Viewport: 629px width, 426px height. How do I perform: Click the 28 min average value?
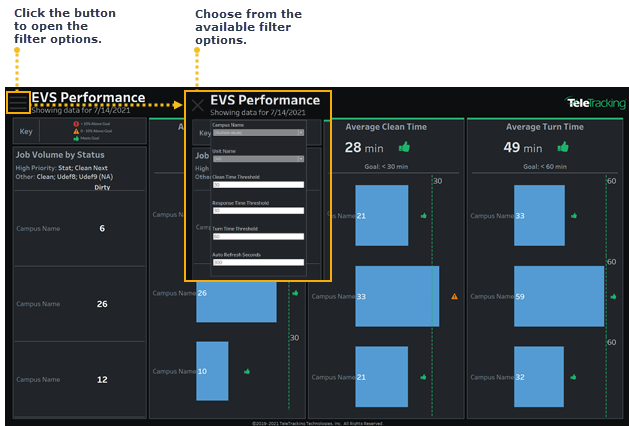364,148
